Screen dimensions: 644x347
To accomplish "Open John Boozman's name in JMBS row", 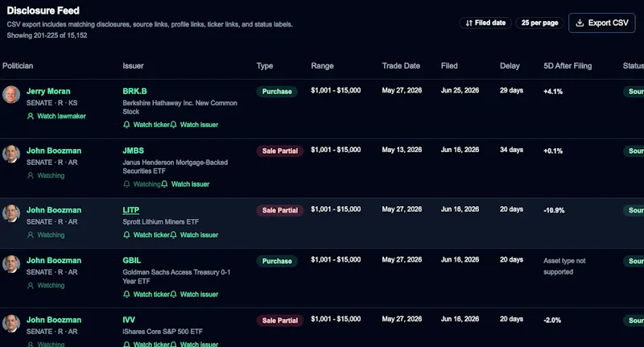I will (x=54, y=151).
